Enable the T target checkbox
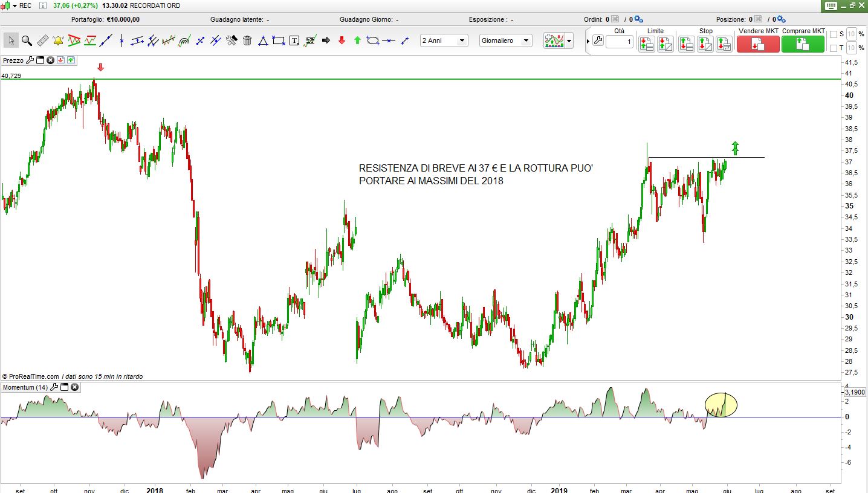The height and width of the screenshot is (493, 868). pos(834,48)
